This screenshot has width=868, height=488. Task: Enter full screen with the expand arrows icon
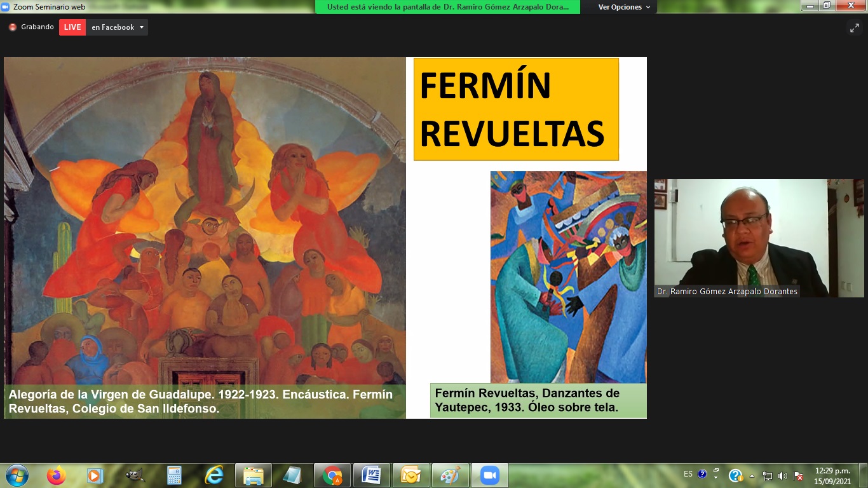point(854,27)
